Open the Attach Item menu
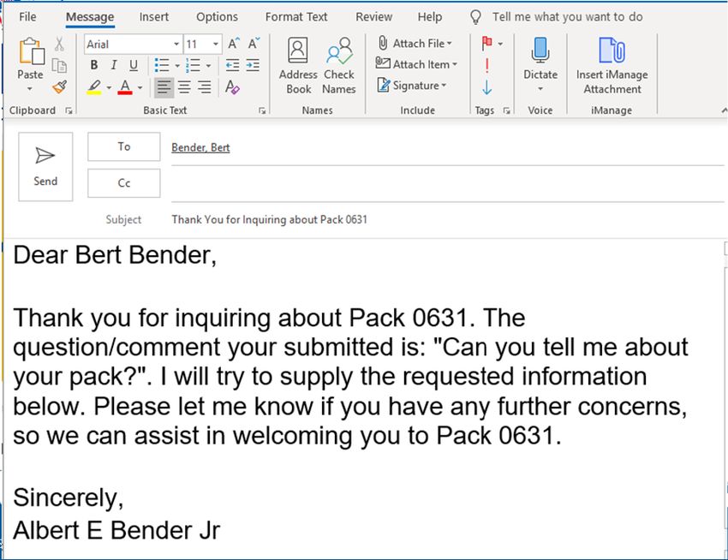The height and width of the screenshot is (560, 728). point(416,64)
